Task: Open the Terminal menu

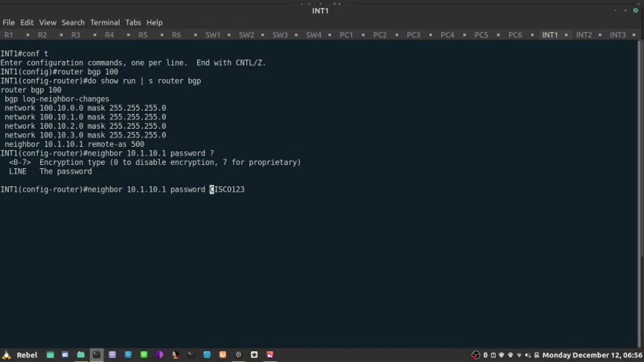Action: coord(105,23)
